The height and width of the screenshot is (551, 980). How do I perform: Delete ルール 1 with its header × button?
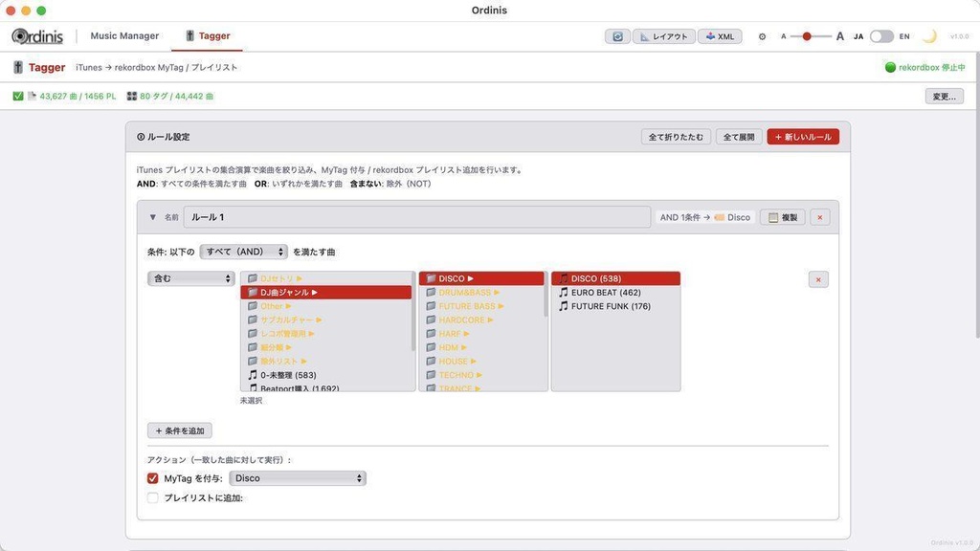click(820, 217)
